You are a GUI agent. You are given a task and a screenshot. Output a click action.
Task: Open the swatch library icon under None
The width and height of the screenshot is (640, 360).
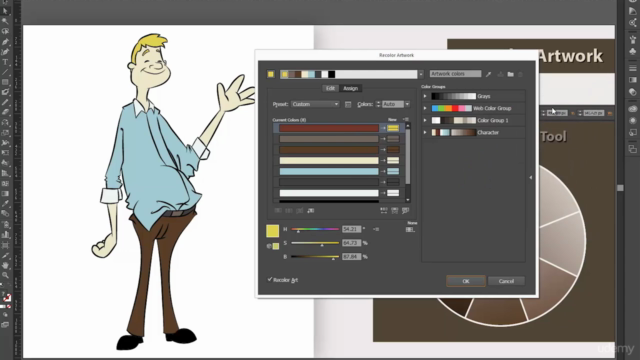410,230
